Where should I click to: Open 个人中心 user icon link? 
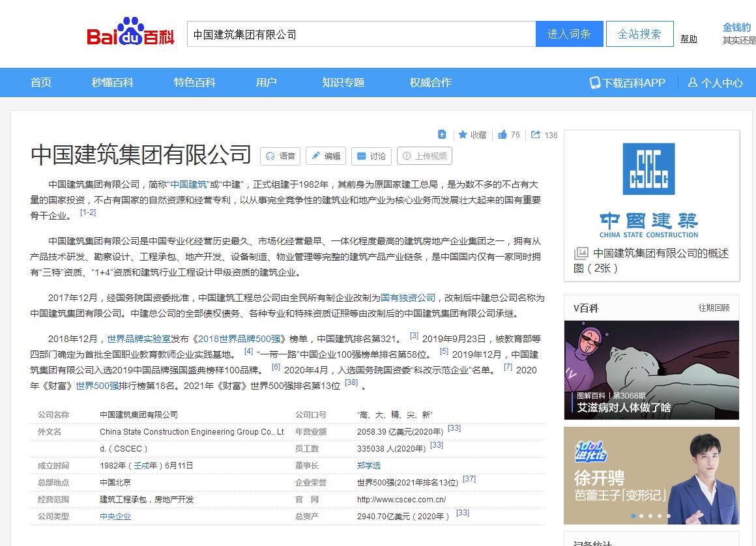[x=715, y=83]
